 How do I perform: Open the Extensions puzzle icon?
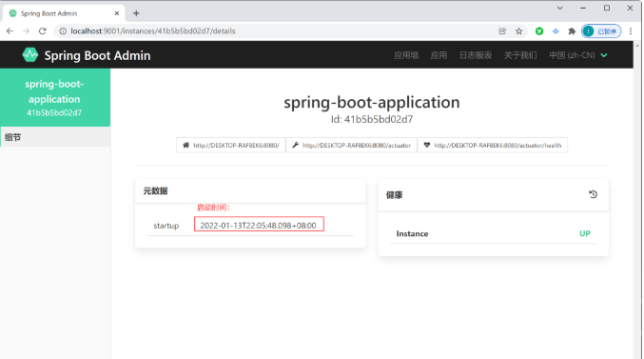coord(572,31)
